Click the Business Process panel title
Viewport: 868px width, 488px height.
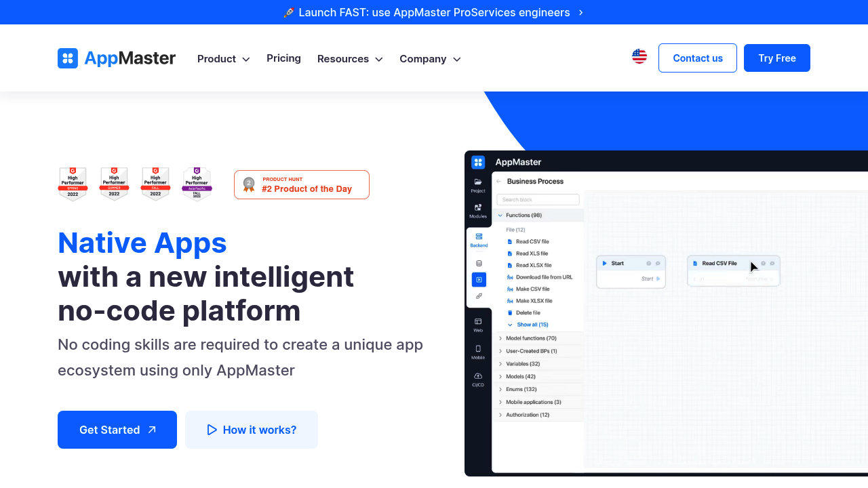coord(535,182)
